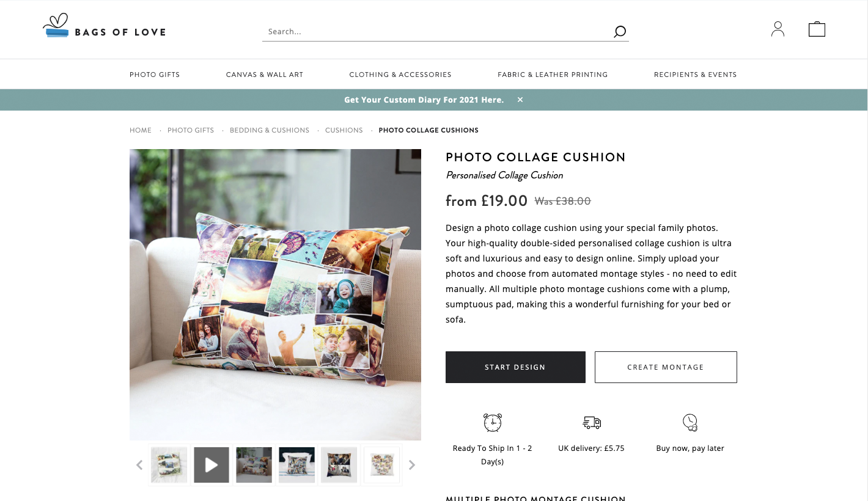The width and height of the screenshot is (868, 501).
Task: Open the user account icon
Action: pos(778,29)
